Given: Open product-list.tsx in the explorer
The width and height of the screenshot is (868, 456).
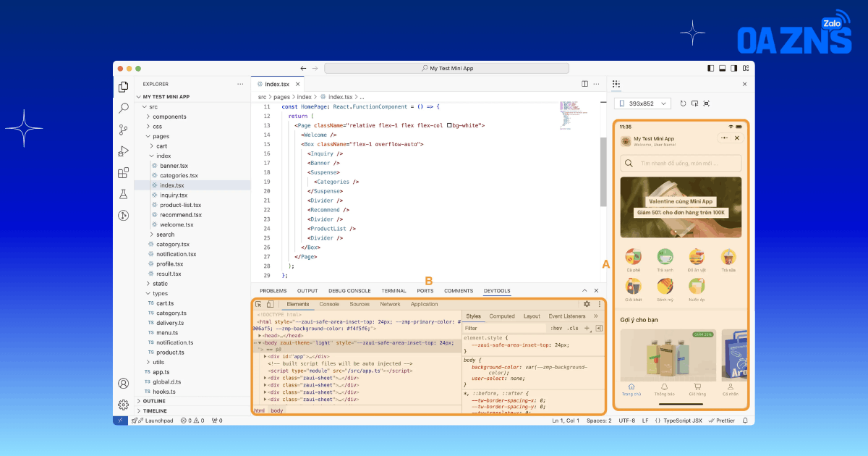Looking at the screenshot, I should click(x=181, y=205).
